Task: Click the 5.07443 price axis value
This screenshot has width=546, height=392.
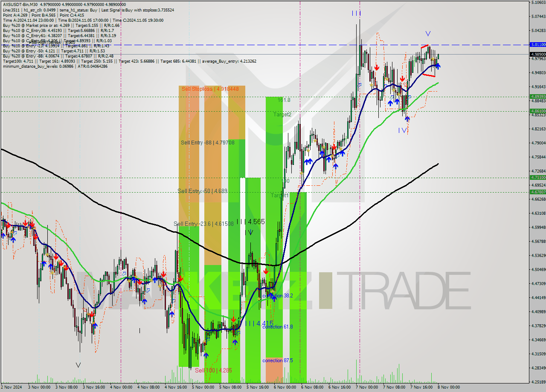Action: tap(538, 16)
